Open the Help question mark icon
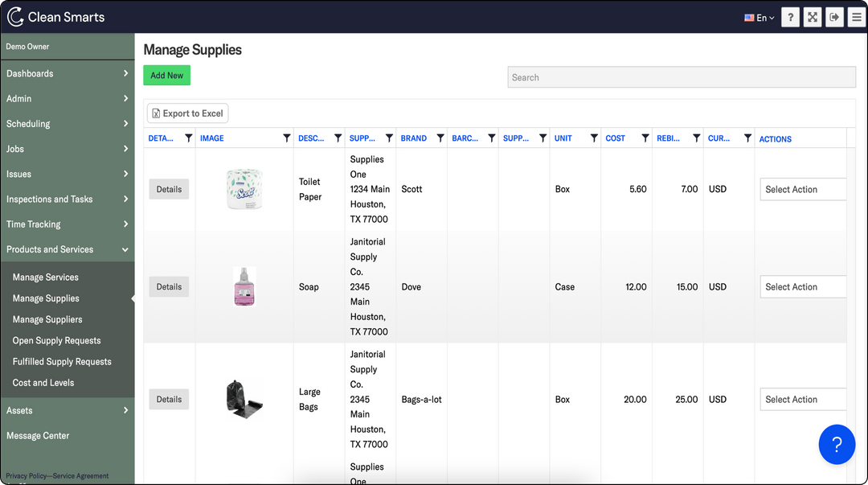Image resolution: width=868 pixels, height=485 pixels. click(x=790, y=16)
